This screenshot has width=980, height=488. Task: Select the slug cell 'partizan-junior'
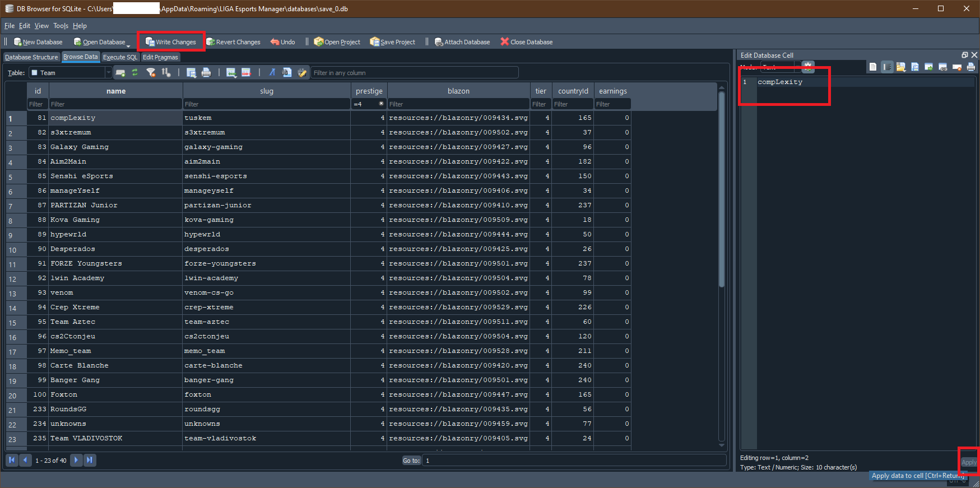tap(267, 205)
